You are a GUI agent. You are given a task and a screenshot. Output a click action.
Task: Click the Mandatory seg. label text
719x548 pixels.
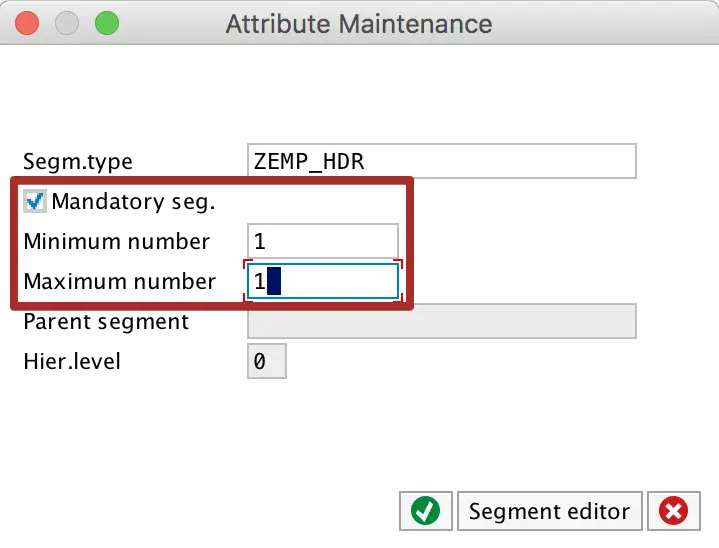[133, 202]
